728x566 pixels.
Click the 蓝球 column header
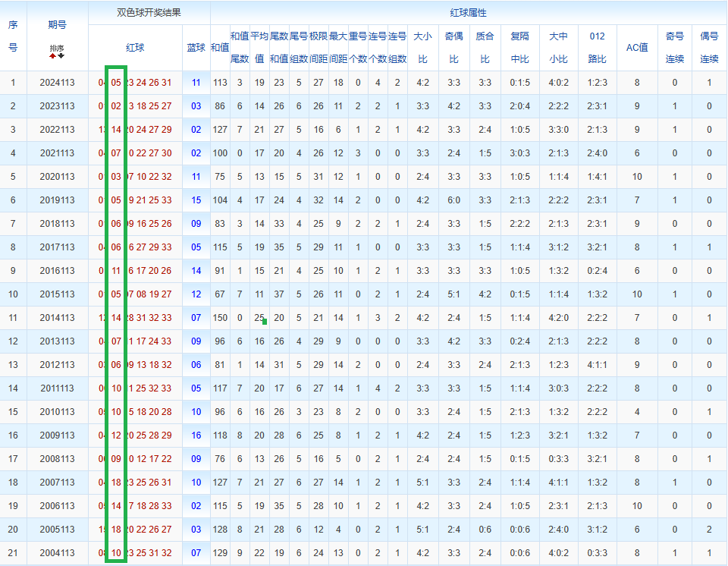pos(196,47)
